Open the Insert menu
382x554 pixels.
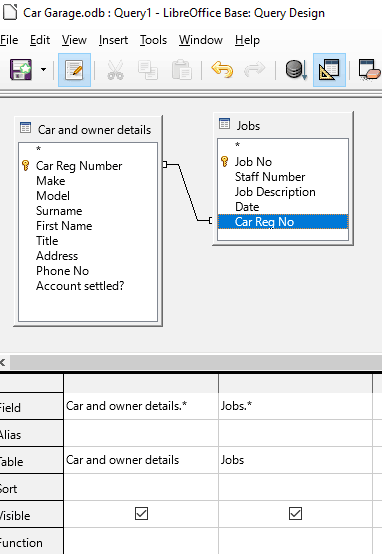pyautogui.click(x=113, y=40)
